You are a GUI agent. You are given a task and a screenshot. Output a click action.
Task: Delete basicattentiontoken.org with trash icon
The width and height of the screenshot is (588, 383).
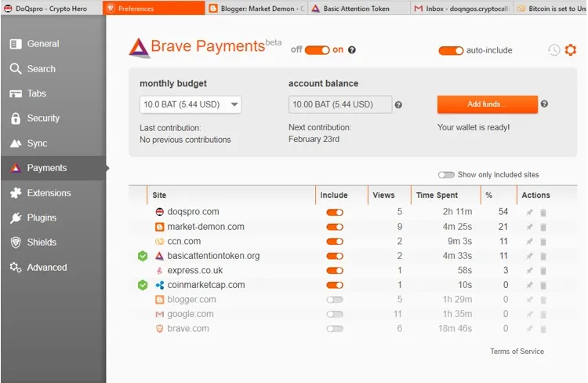coord(543,256)
